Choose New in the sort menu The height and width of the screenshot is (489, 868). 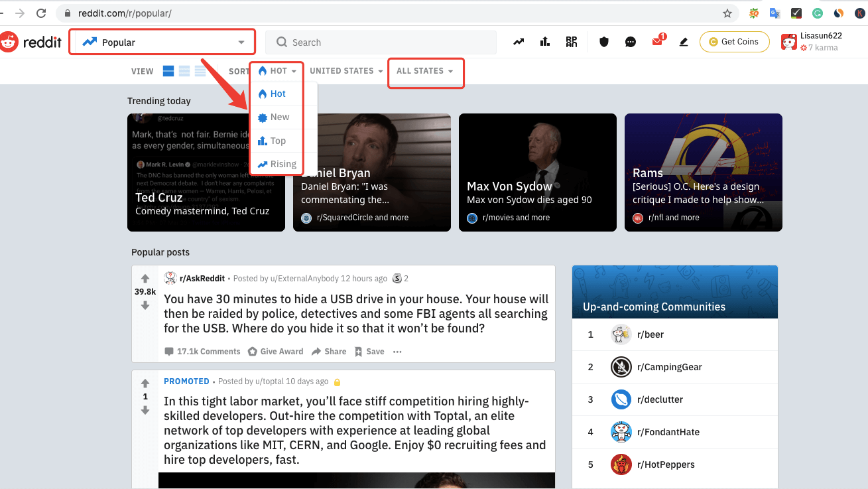click(x=277, y=117)
